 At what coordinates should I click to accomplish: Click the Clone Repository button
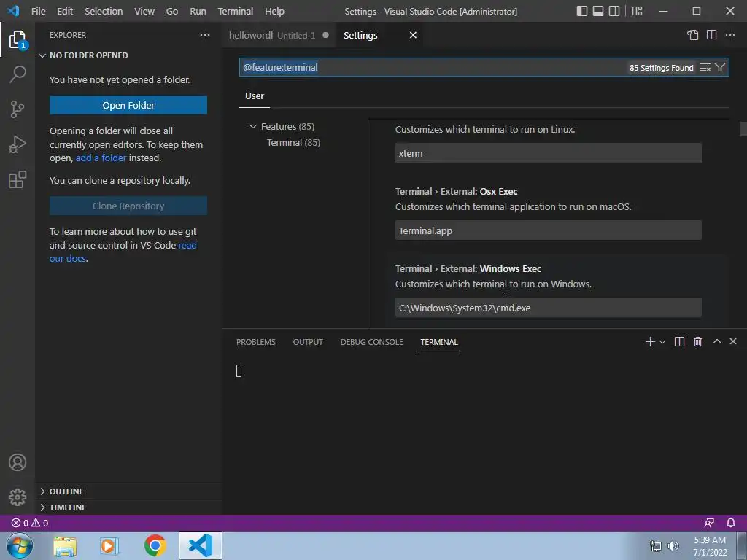point(128,206)
